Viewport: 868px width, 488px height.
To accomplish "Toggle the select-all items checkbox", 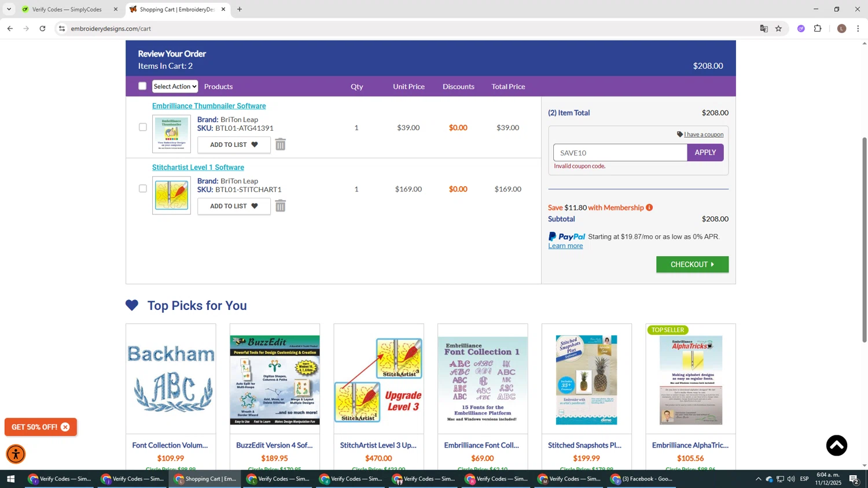I will [x=142, y=86].
